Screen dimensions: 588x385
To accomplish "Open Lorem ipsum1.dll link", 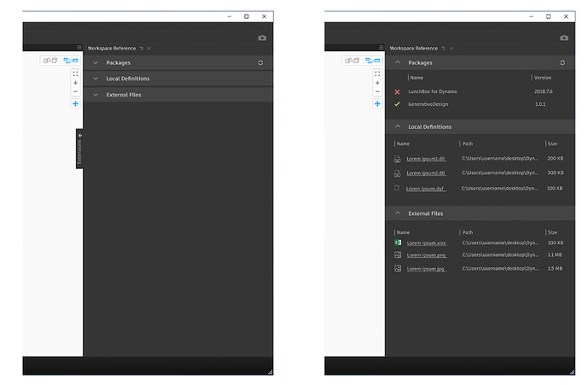I will pos(426,159).
